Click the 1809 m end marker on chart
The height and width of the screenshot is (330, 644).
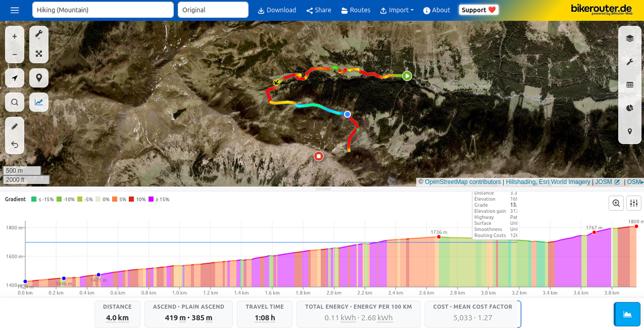coord(636,226)
